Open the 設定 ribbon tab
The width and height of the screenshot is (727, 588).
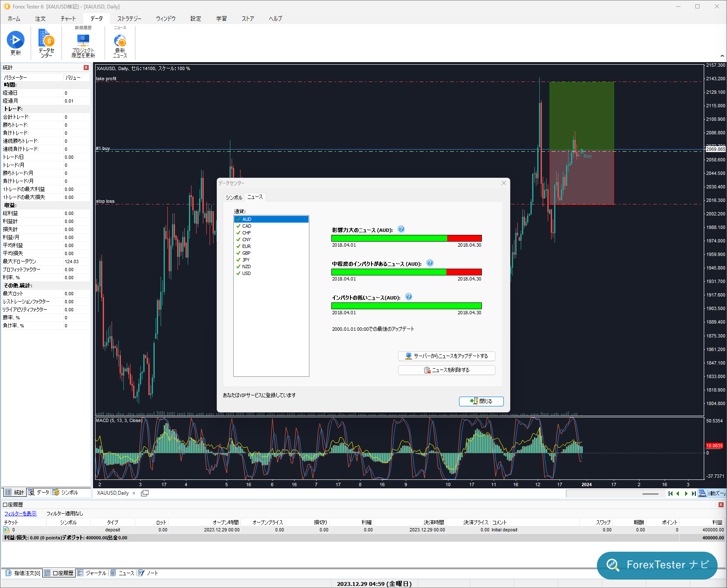click(x=196, y=19)
